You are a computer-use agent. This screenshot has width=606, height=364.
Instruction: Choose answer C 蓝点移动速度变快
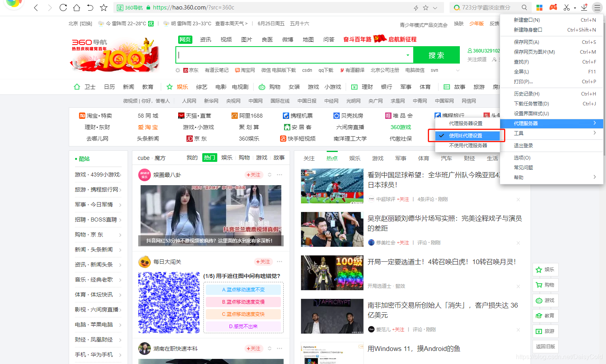(x=243, y=314)
